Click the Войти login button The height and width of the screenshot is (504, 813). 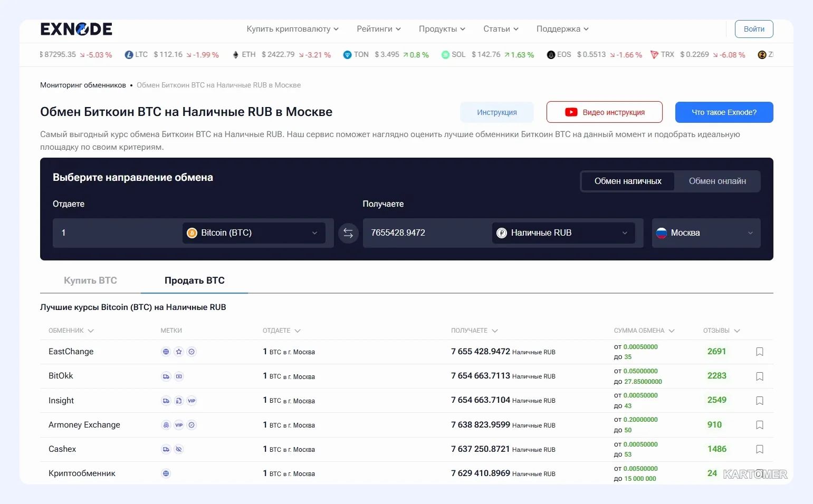(754, 29)
